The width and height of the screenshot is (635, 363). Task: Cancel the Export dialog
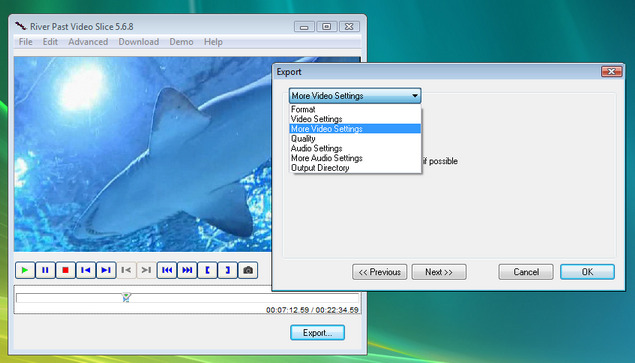pyautogui.click(x=526, y=272)
